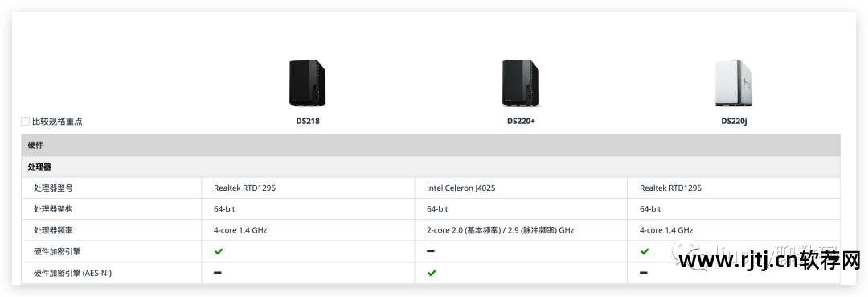Open the white DS220j product image
The image size is (868, 297).
[734, 83]
